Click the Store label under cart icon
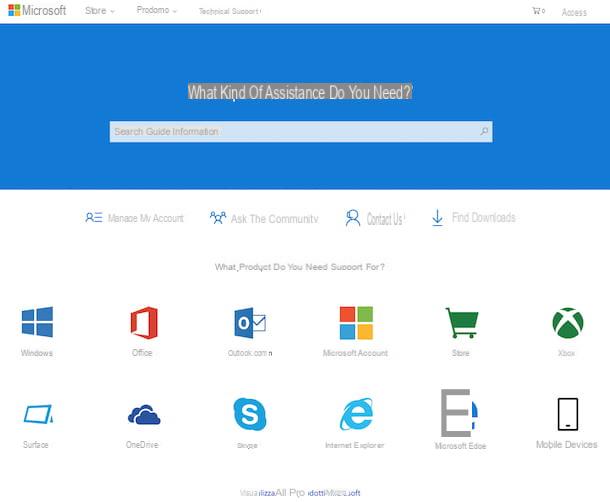 461,353
